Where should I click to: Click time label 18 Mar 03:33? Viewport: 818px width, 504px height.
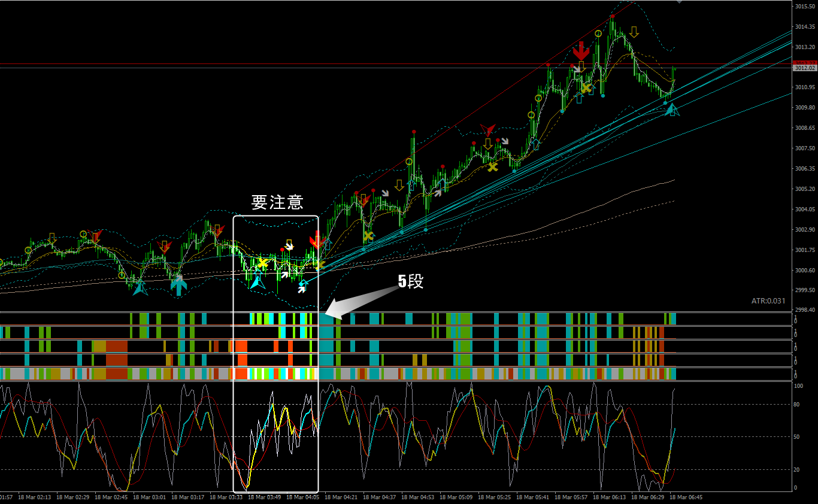(x=227, y=497)
